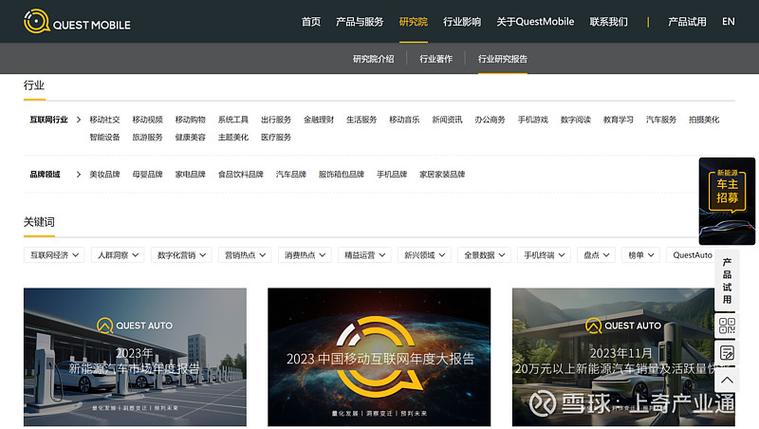Select the QuestAuto keyword filter

(x=692, y=255)
